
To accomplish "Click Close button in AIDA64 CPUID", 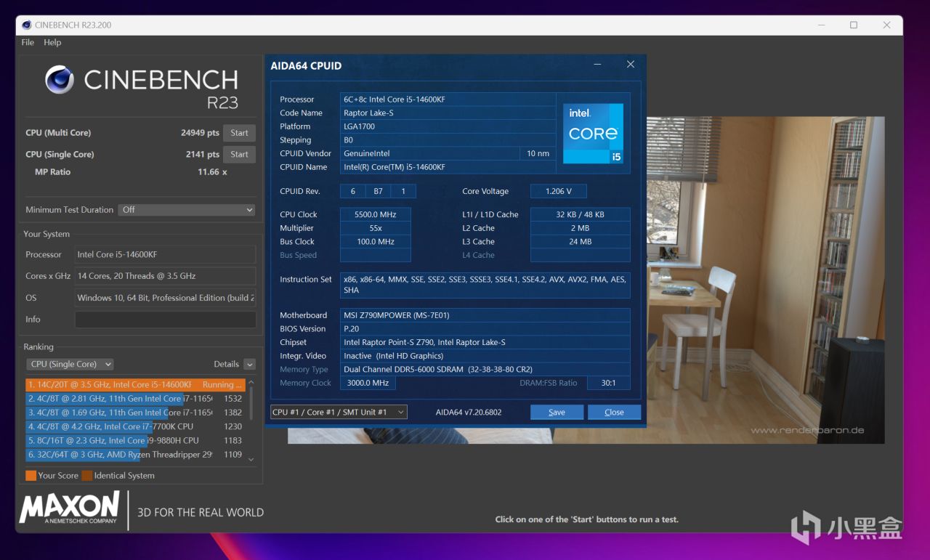I will pyautogui.click(x=614, y=412).
